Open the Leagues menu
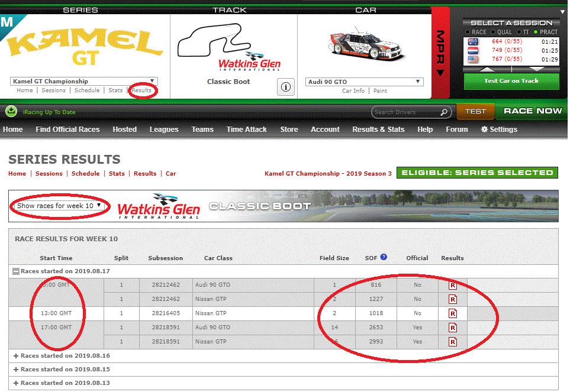570x392 pixels. [164, 129]
